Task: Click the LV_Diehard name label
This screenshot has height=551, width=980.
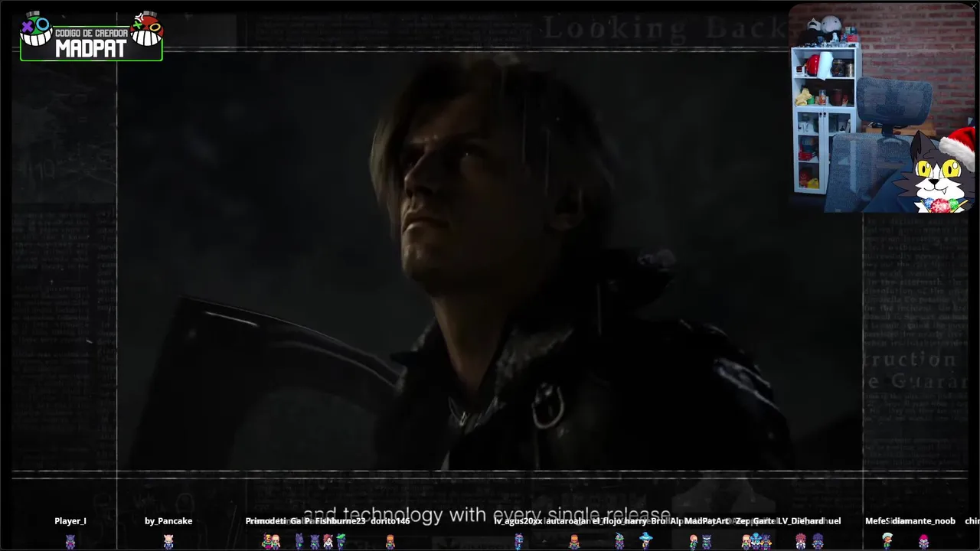Action: coord(801,521)
